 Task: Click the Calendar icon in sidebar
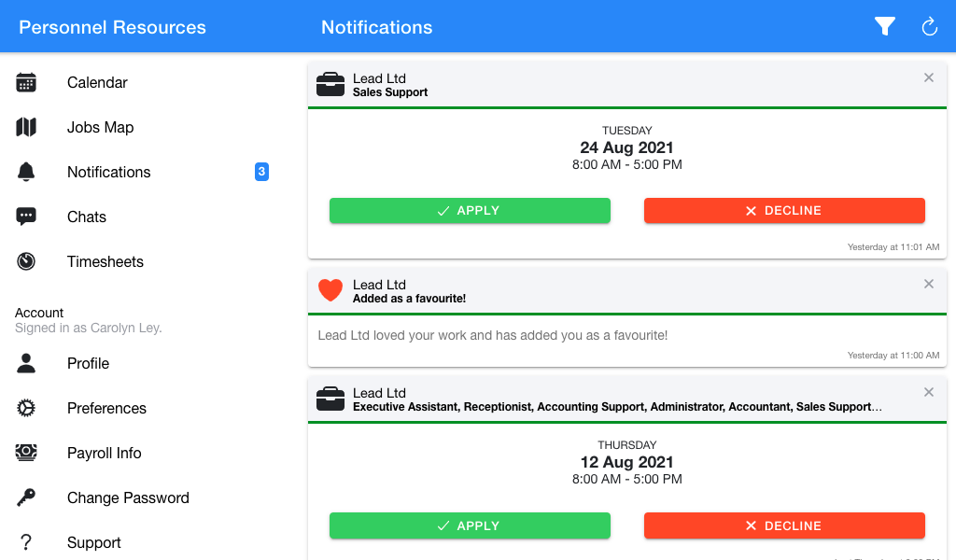26,82
